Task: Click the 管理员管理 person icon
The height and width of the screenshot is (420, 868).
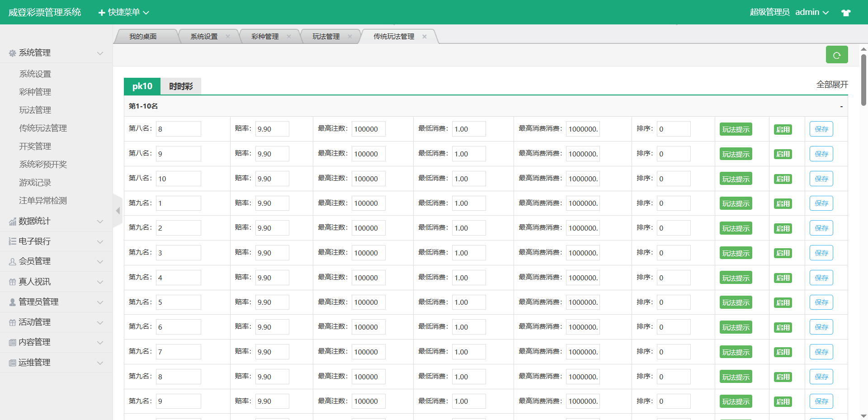Action: pyautogui.click(x=13, y=302)
